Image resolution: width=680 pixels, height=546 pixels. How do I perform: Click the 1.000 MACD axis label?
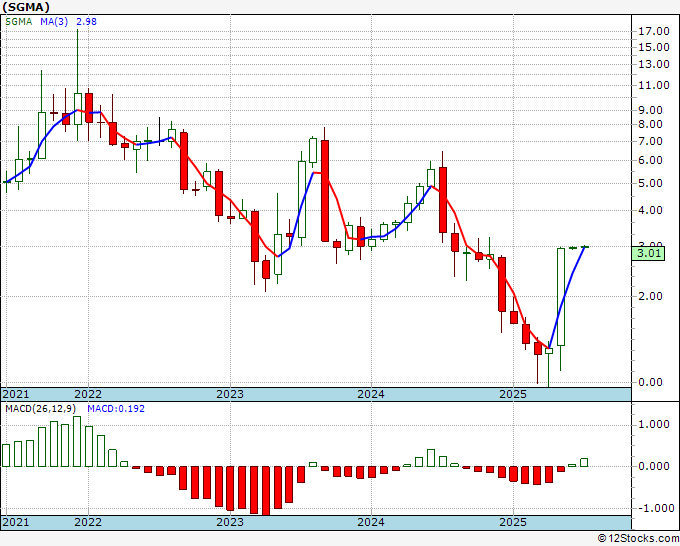[x=654, y=425]
